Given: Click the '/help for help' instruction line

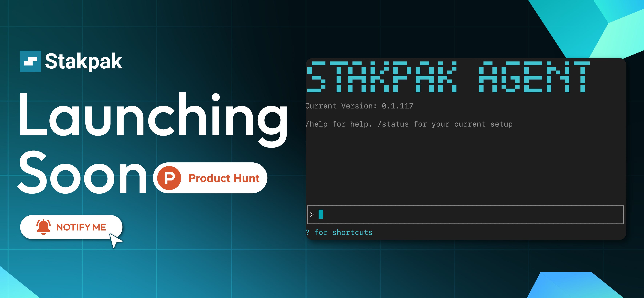Looking at the screenshot, I should tap(409, 124).
